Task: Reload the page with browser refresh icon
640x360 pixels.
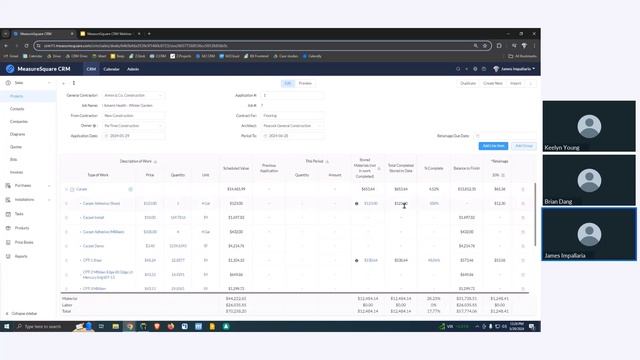Action: [x=27, y=46]
